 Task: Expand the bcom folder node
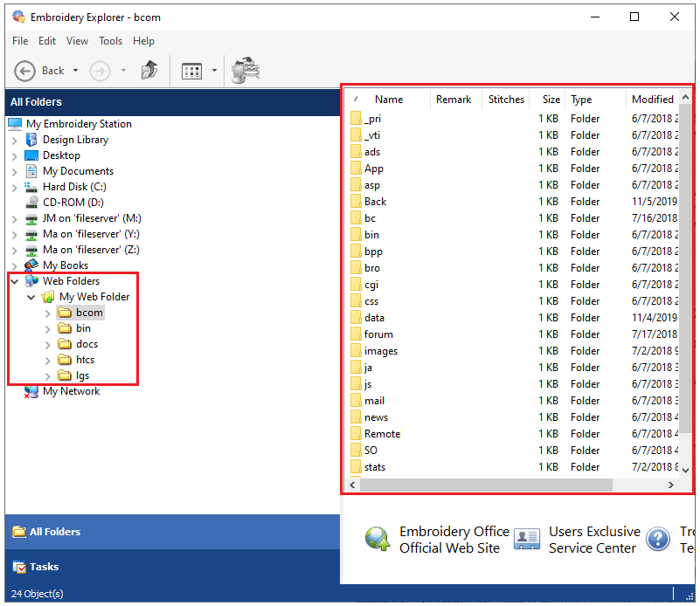48,313
